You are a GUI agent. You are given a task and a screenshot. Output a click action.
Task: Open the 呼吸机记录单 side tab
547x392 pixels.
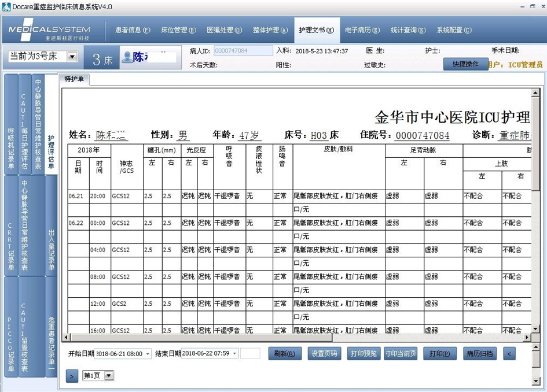(11, 124)
